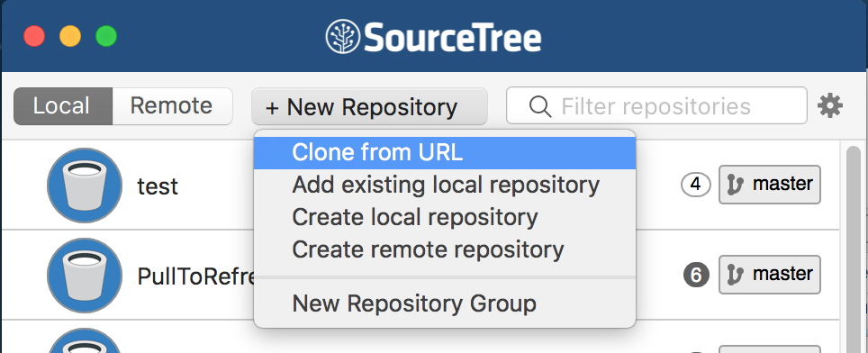868x353 pixels.
Task: Switch to the Local repositories view
Action: click(63, 105)
